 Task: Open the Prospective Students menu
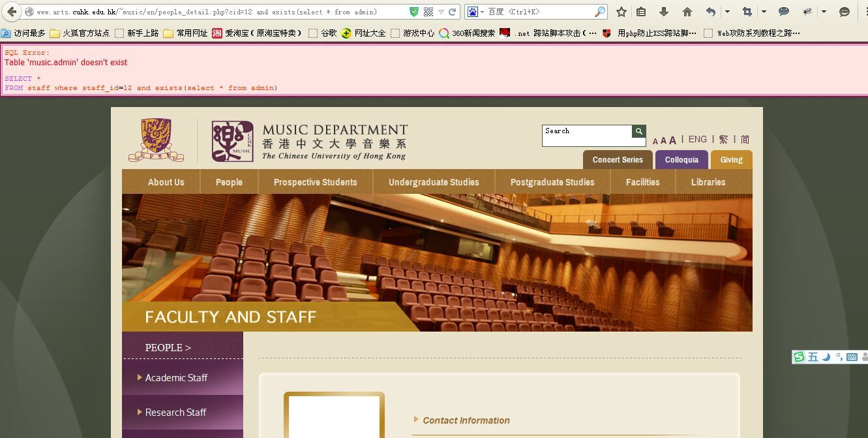click(x=316, y=182)
